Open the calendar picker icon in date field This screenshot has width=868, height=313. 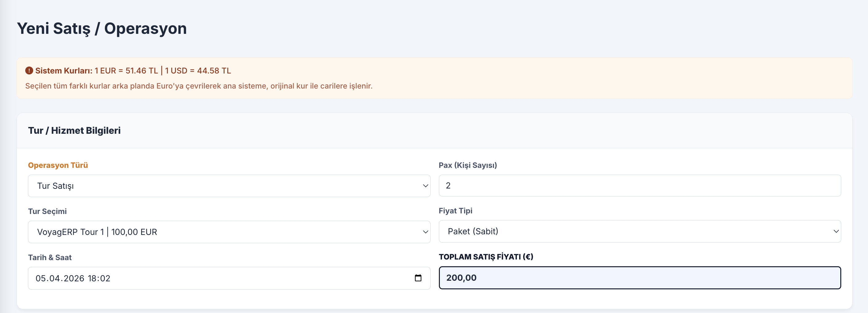(x=418, y=278)
